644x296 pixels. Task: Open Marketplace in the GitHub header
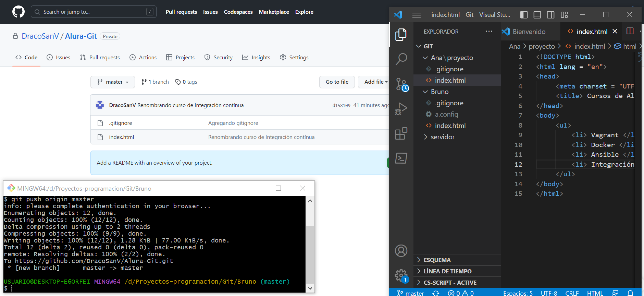point(274,12)
